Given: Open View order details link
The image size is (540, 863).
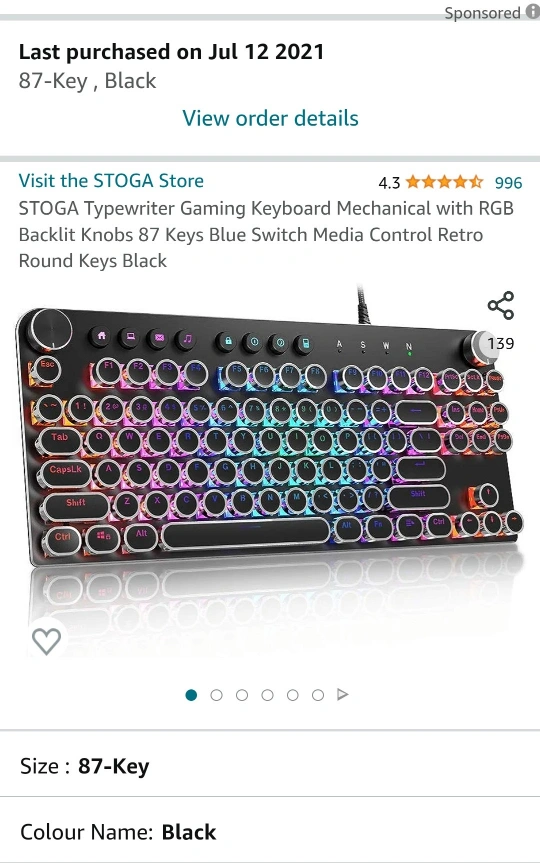Looking at the screenshot, I should point(270,118).
